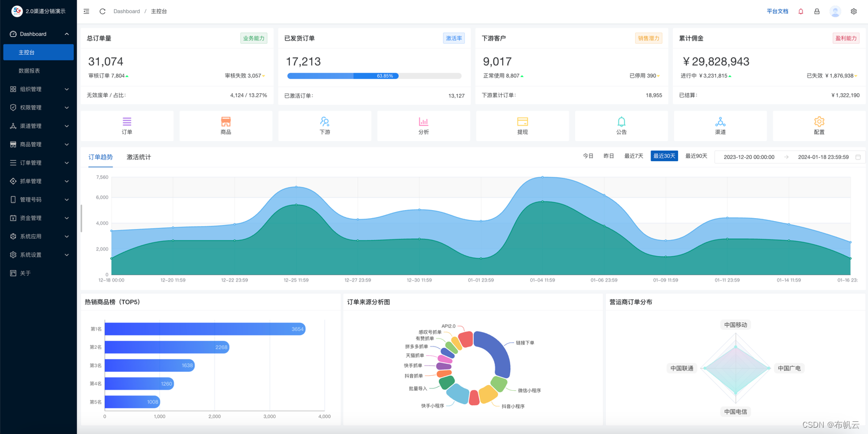The height and width of the screenshot is (434, 868).
Task: Click the refresh page icon in header
Action: click(102, 12)
